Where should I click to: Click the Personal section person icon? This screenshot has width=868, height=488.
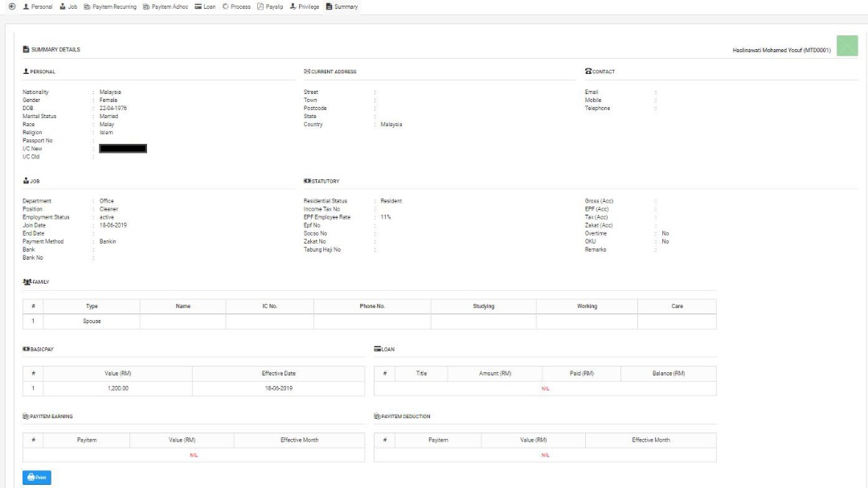26,72
